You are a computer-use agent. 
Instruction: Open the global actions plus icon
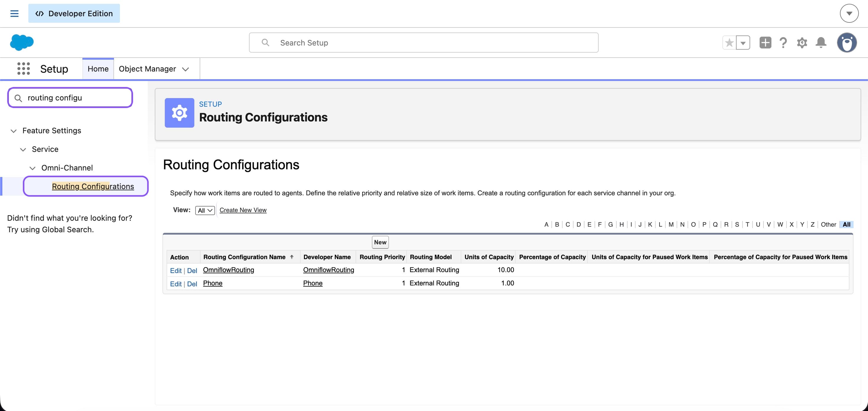[765, 43]
